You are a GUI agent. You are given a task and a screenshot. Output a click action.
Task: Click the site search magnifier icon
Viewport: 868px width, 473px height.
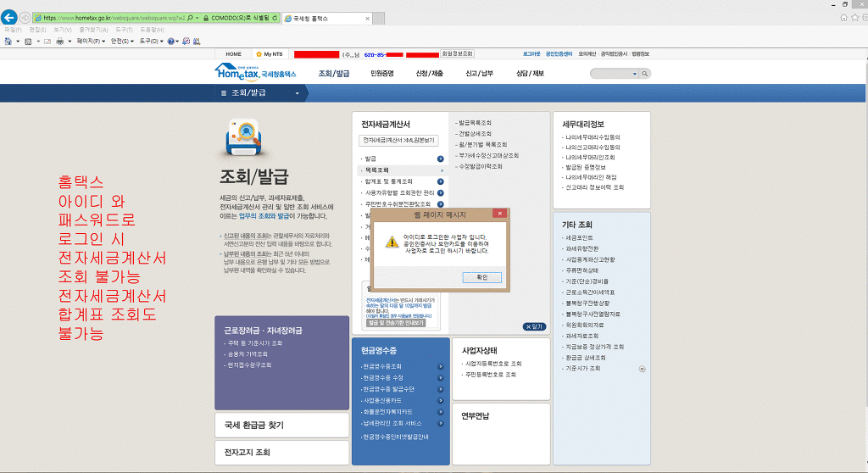pyautogui.click(x=645, y=75)
